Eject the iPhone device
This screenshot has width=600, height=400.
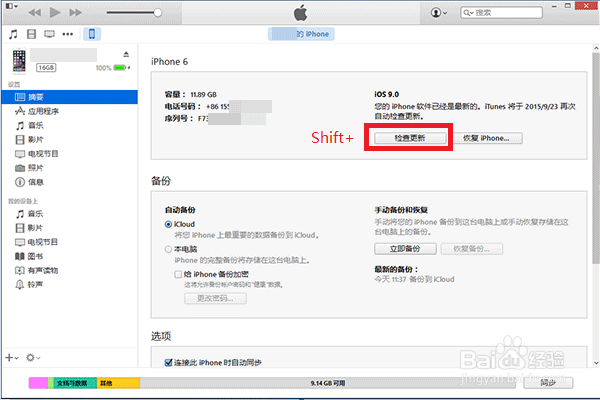coord(126,54)
